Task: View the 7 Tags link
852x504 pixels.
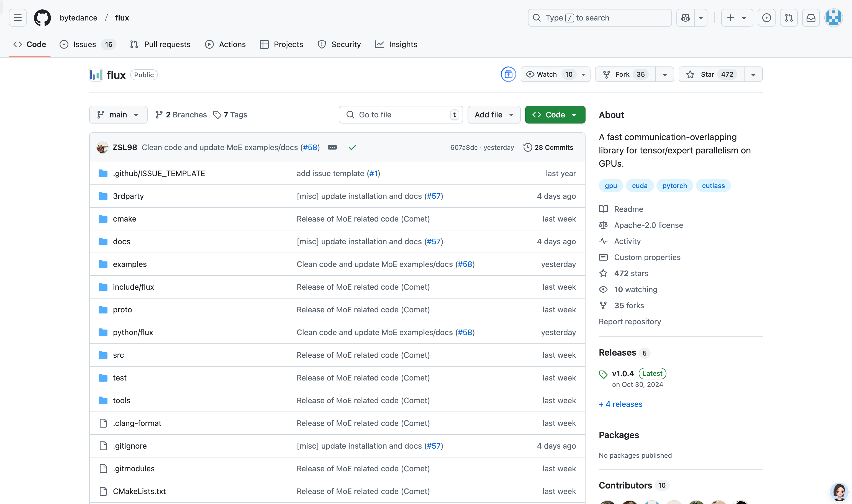Action: point(230,115)
